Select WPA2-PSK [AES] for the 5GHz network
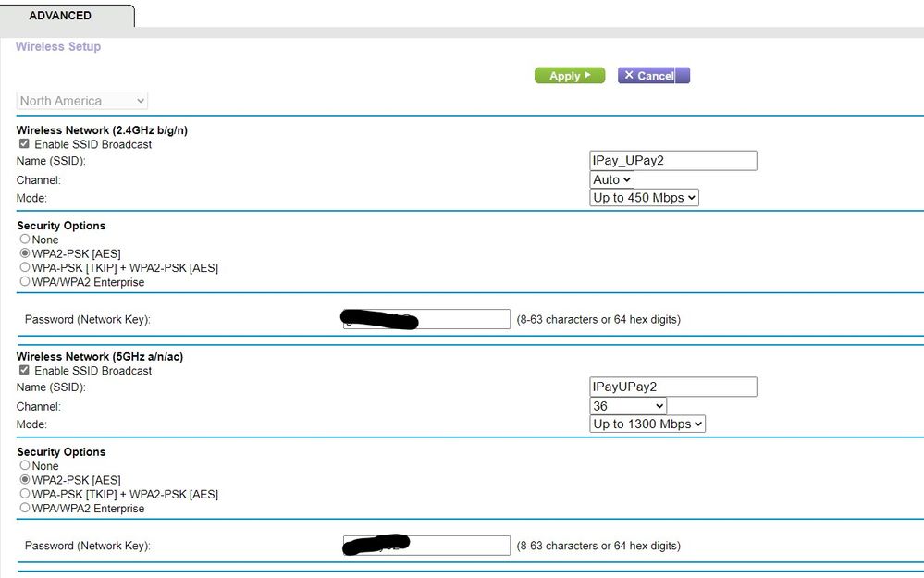Viewport: 924px width, 578px height. (x=25, y=480)
